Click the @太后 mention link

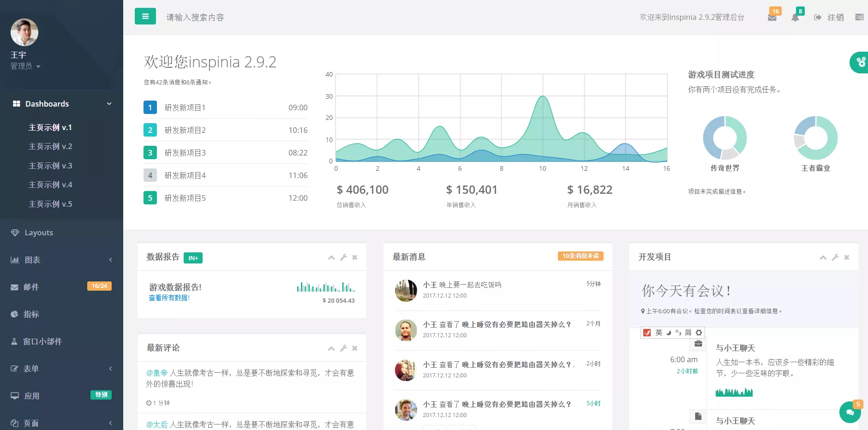157,424
